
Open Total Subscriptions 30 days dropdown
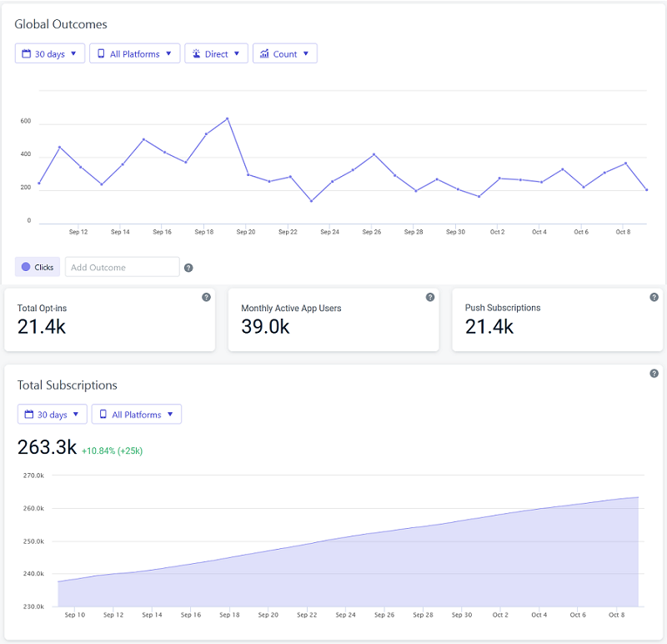pos(52,415)
